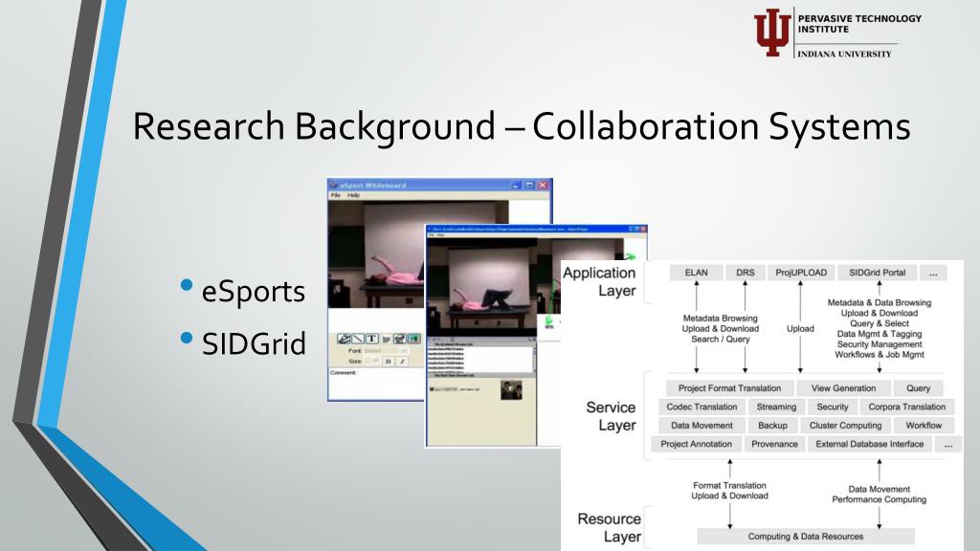Image resolution: width=980 pixels, height=551 pixels.
Task: Click the 'SIDGrid' bullet text
Action: [254, 343]
